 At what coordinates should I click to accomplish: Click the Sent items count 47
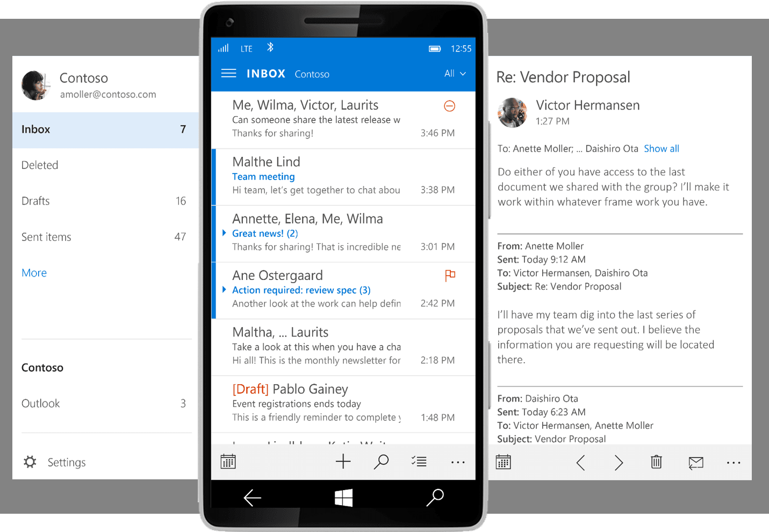pyautogui.click(x=180, y=237)
